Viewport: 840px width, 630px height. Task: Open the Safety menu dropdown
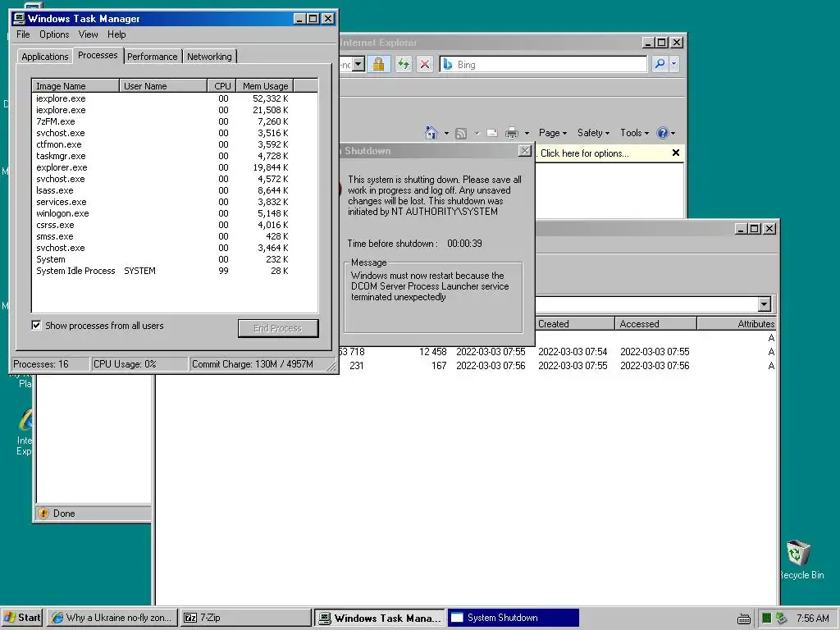[593, 133]
